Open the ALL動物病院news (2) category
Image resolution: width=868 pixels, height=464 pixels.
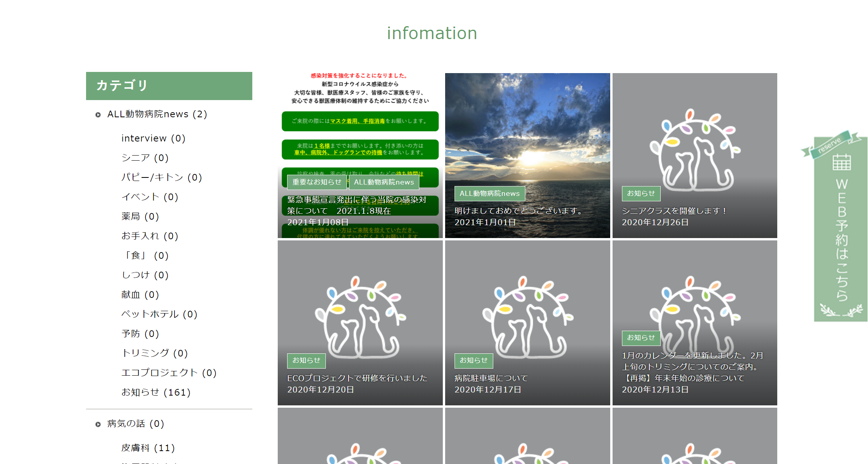pyautogui.click(x=157, y=114)
